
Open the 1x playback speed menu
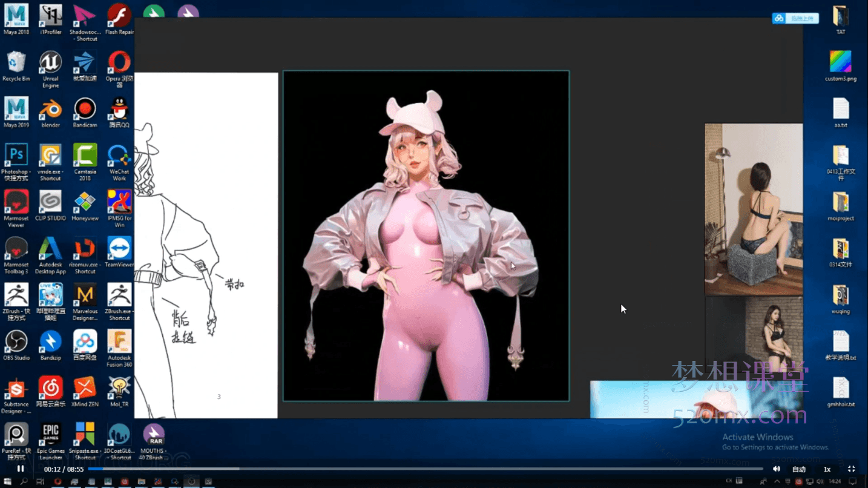[827, 469]
